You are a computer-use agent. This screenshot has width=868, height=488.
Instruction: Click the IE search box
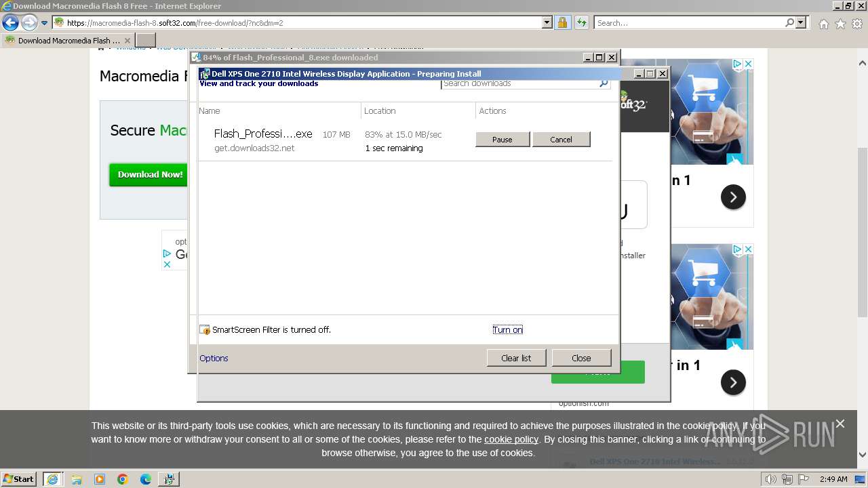689,22
